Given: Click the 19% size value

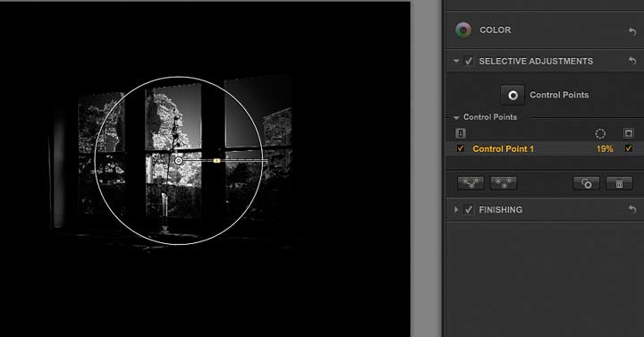Looking at the screenshot, I should pyautogui.click(x=605, y=149).
